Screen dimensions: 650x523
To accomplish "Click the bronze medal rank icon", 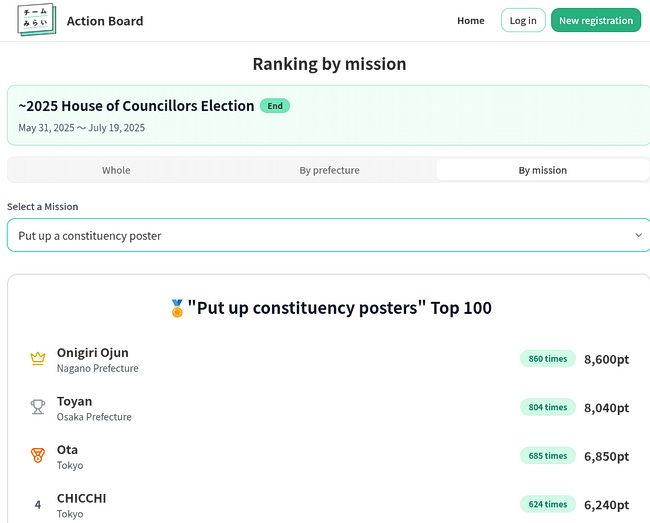I will click(x=38, y=456).
